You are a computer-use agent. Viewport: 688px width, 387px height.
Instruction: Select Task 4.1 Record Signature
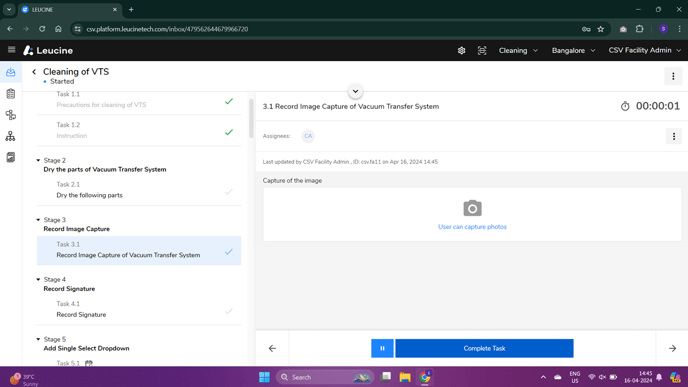click(x=139, y=309)
